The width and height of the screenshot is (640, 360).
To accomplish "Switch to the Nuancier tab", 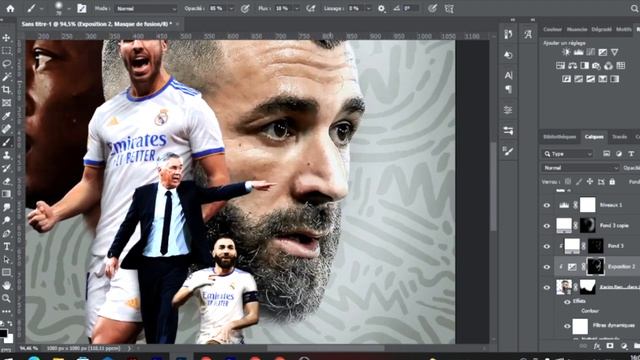I will (x=577, y=29).
